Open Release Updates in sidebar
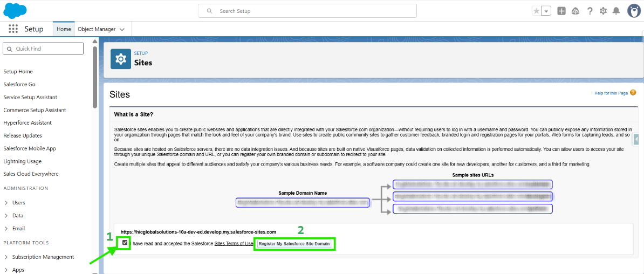The image size is (644, 274). 23,135
